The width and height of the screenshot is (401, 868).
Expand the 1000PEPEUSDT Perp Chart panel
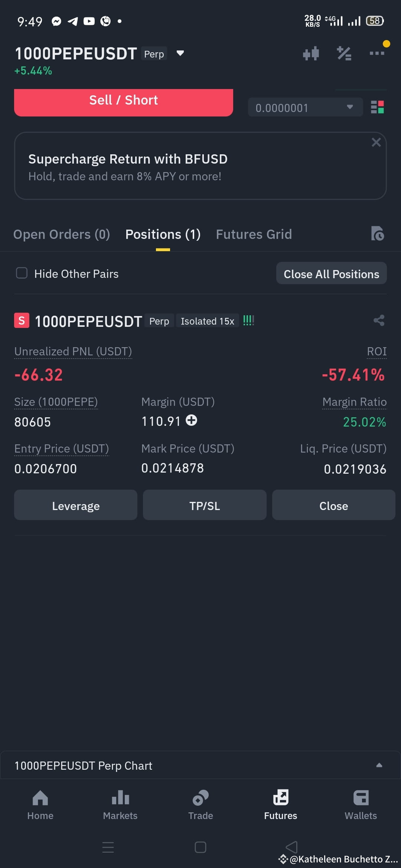point(379,765)
